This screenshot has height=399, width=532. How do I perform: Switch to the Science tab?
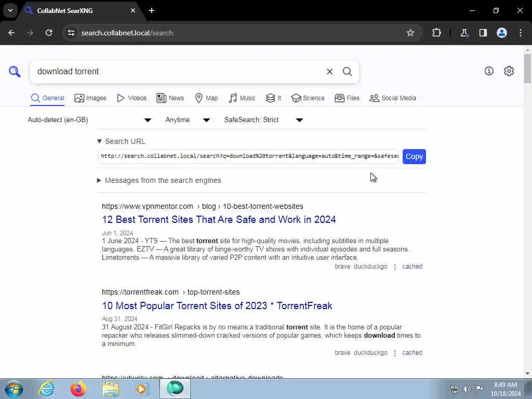308,98
